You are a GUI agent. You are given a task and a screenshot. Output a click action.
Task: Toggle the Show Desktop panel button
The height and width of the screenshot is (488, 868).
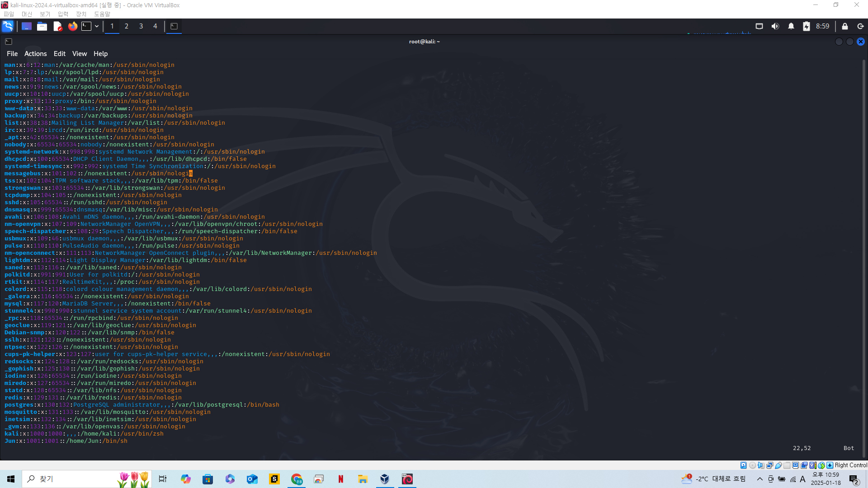pyautogui.click(x=26, y=26)
